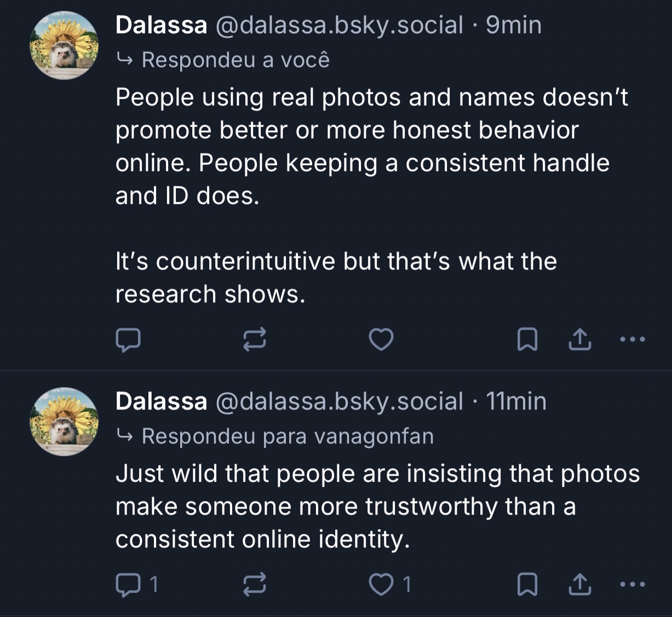Open Dalassa's avatar on the first post

coord(64,45)
